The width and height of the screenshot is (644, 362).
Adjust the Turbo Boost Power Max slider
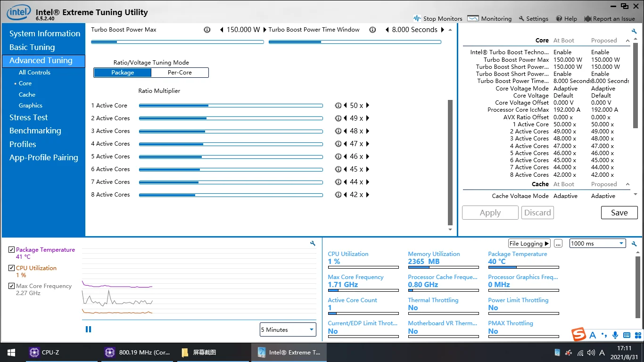coord(177,42)
